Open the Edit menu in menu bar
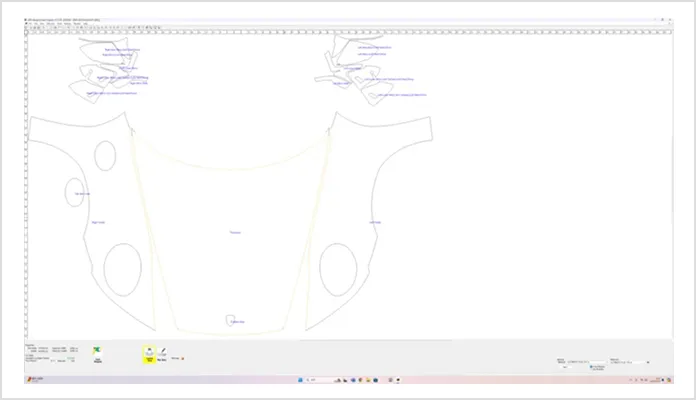 [34, 23]
